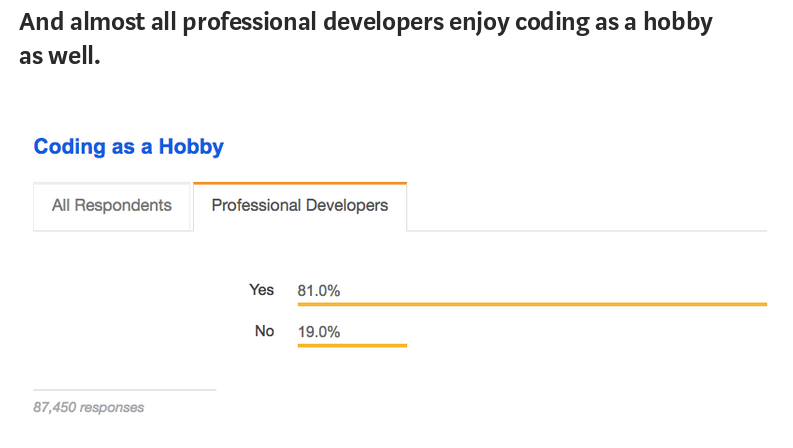
Task: Click the empty tab strip beside Professional Developers
Action: coord(587,206)
